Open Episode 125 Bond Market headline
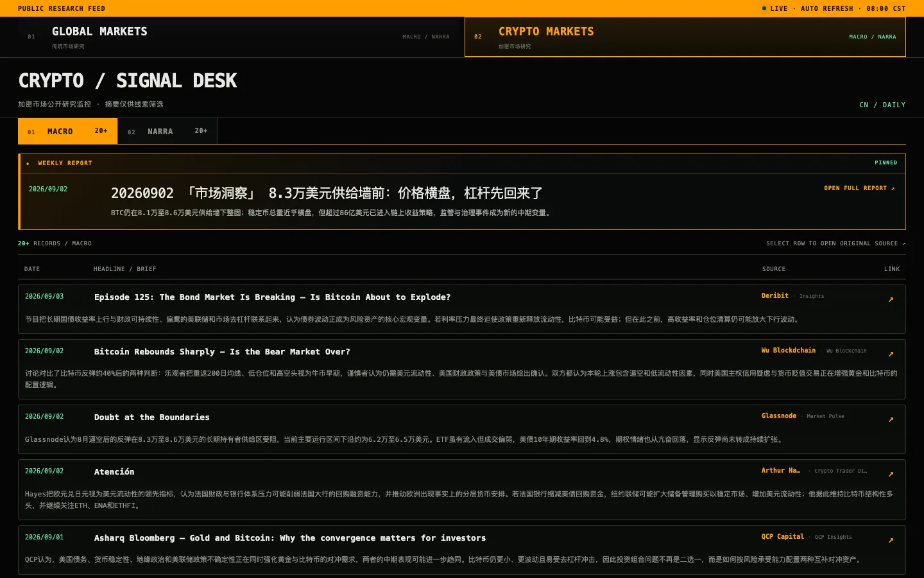 [272, 297]
